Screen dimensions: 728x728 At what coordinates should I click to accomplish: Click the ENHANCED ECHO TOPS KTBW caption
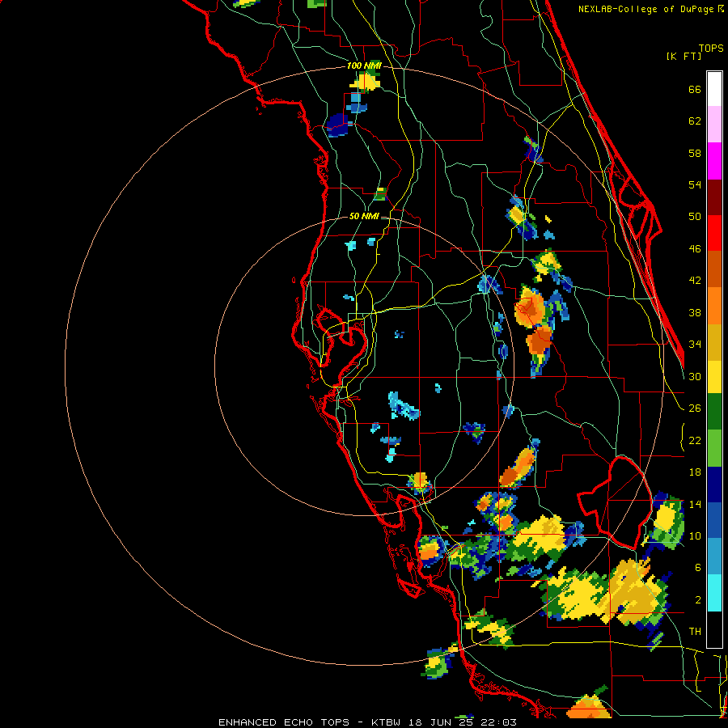click(x=367, y=722)
